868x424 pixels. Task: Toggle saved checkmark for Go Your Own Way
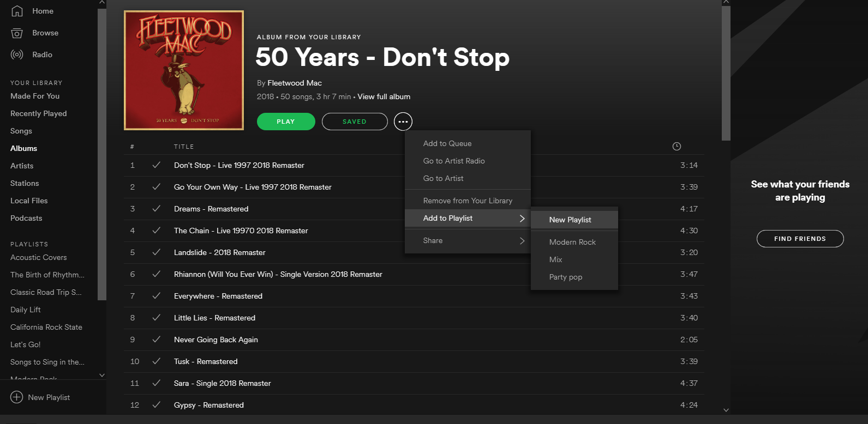[x=156, y=187]
